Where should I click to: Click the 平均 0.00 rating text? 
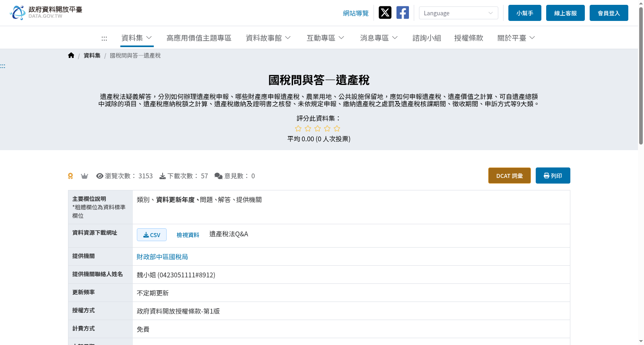click(x=319, y=139)
